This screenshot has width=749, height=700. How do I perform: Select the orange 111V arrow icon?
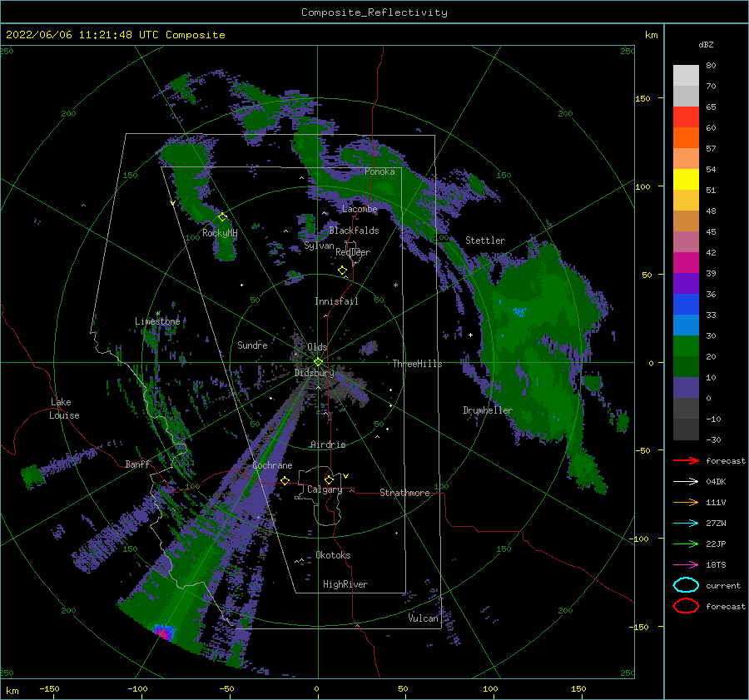click(x=686, y=502)
